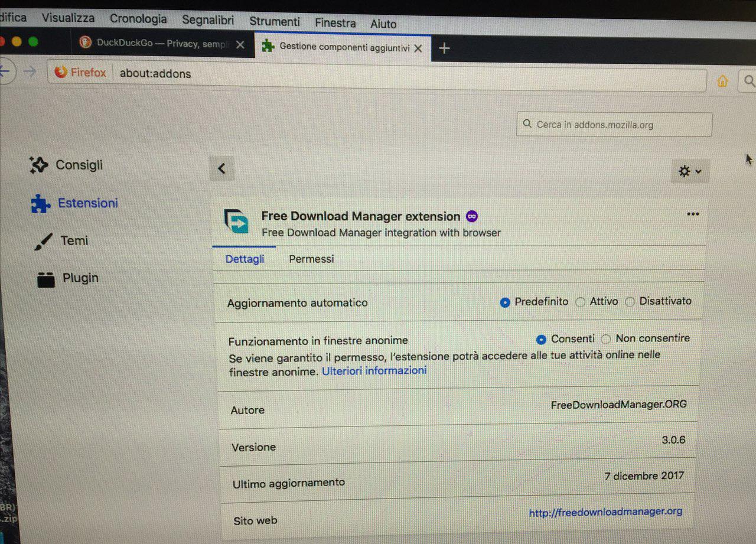The image size is (756, 544).
Task: Close the DuckDuckGo tab
Action: pyautogui.click(x=240, y=45)
